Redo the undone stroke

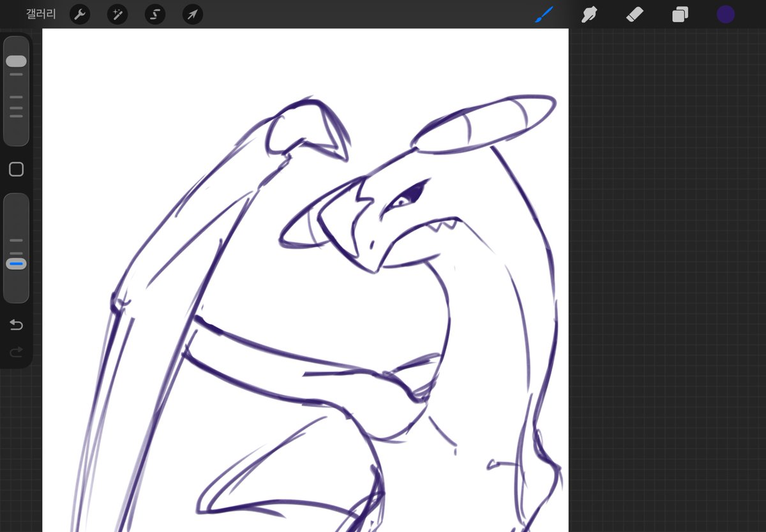[x=16, y=351]
